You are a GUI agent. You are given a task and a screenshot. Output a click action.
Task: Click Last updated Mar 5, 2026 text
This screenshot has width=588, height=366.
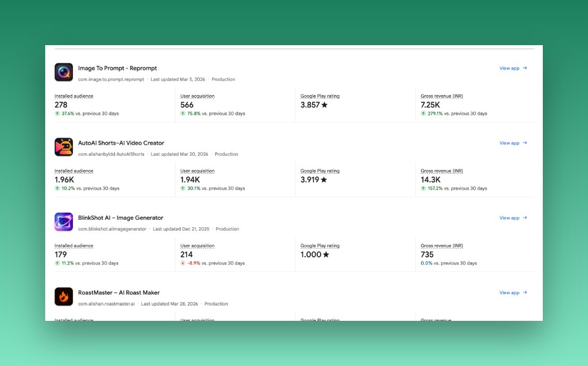[x=178, y=80]
